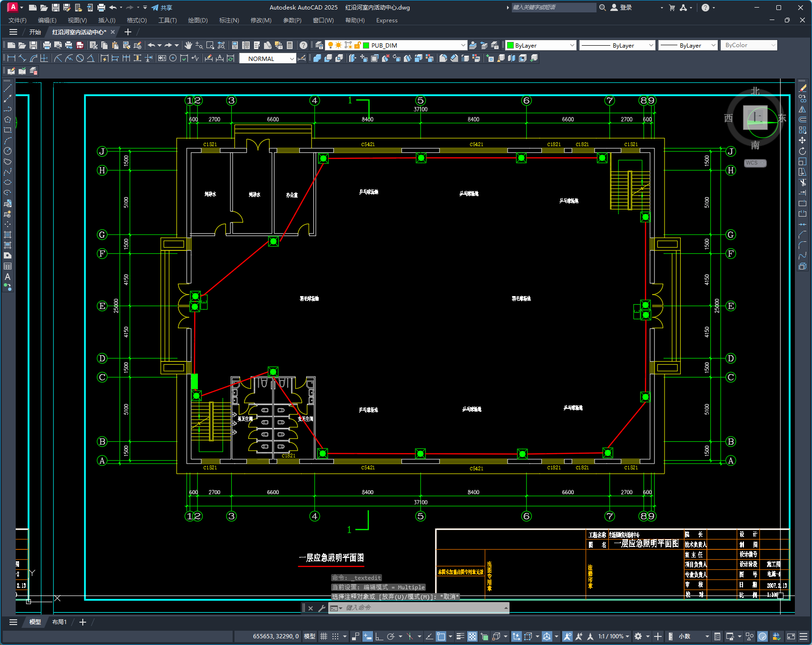Click the green layer color swatch

pyautogui.click(x=366, y=45)
